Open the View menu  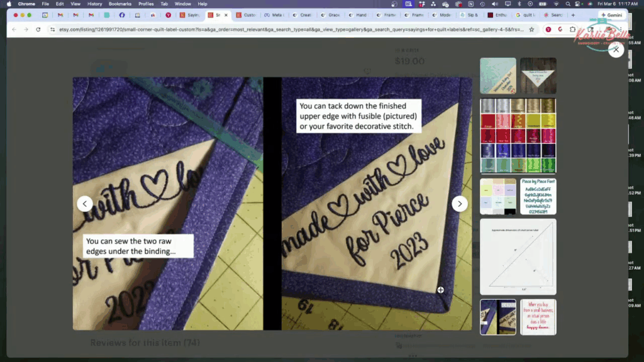pos(75,4)
